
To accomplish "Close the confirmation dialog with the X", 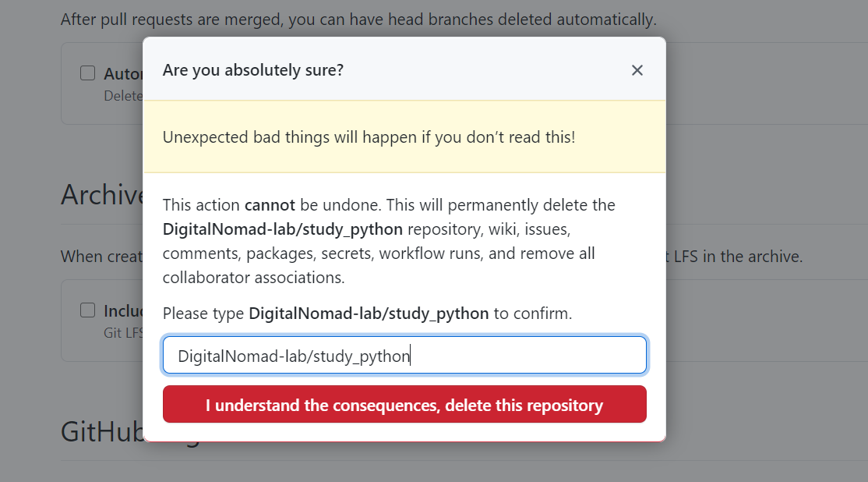I will point(637,70).
